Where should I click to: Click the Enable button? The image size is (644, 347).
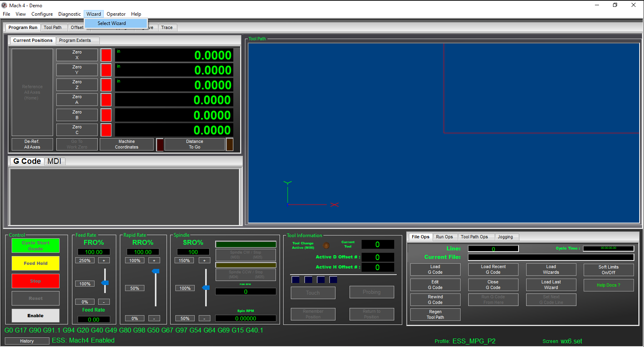point(35,316)
